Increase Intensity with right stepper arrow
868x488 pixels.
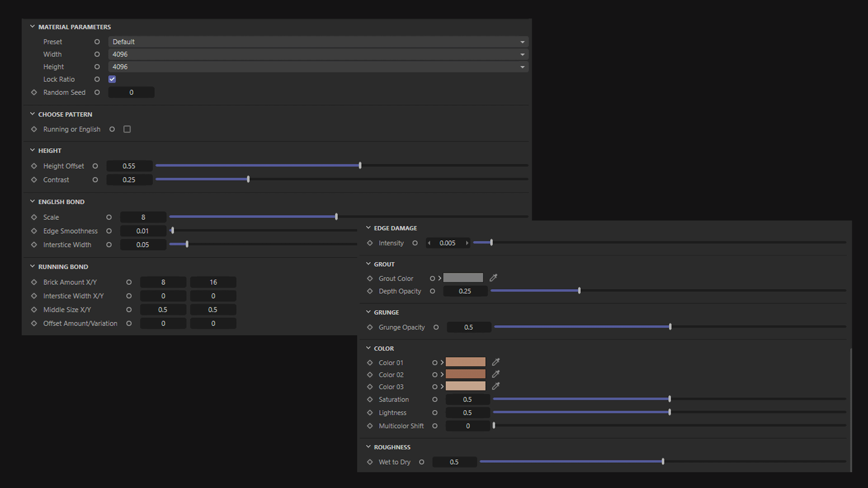click(x=467, y=243)
